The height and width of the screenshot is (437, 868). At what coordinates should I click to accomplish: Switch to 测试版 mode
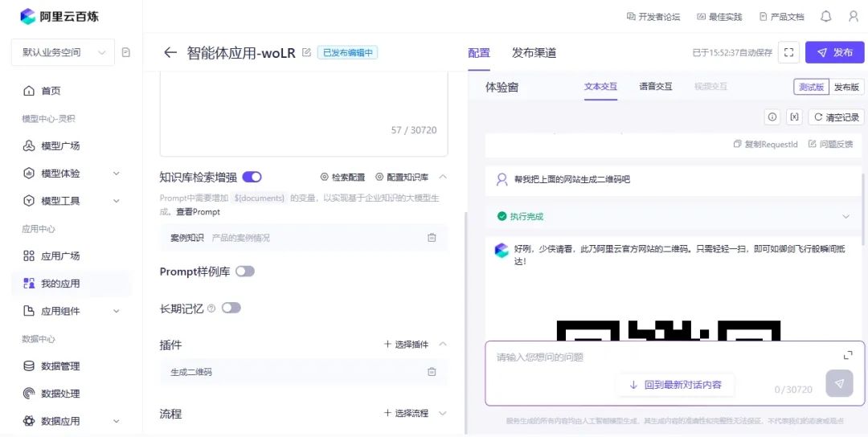(x=811, y=87)
